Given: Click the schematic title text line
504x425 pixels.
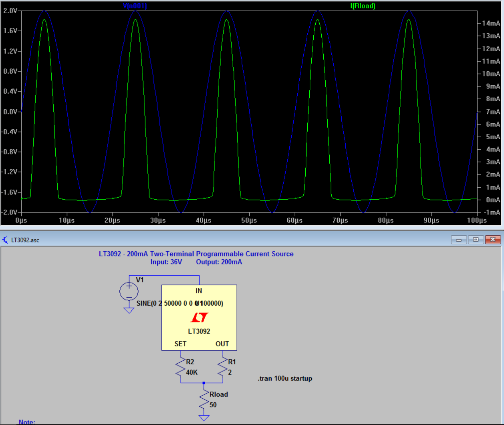Looking at the screenshot, I should [x=196, y=254].
